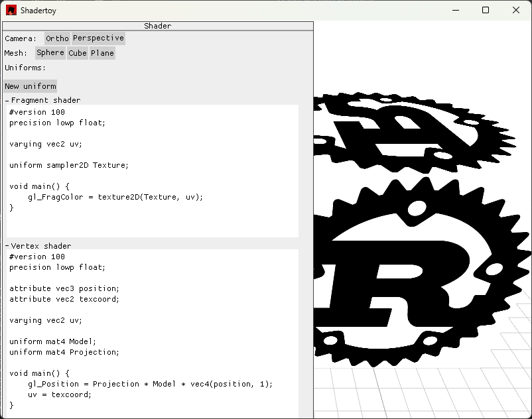This screenshot has height=419, width=532.
Task: Click the 'Uniforms:' label
Action: [25, 68]
